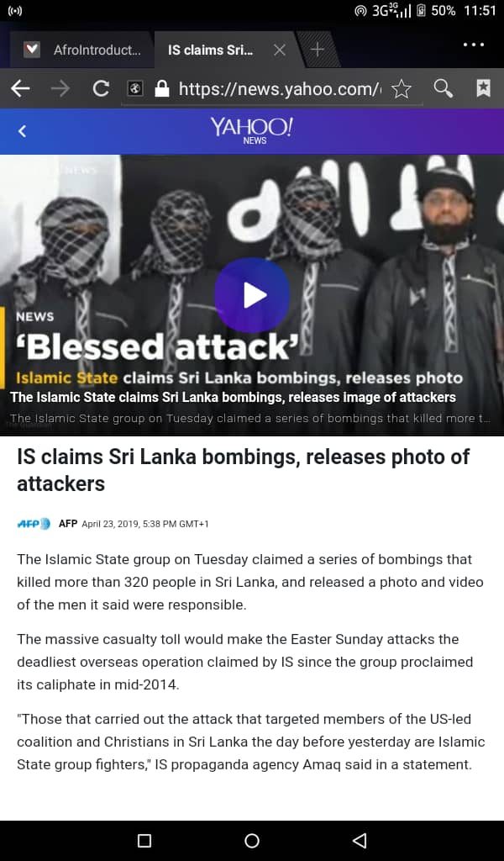Open three-dot browser menu
Viewport: 504px width, 861px height.
(x=474, y=45)
